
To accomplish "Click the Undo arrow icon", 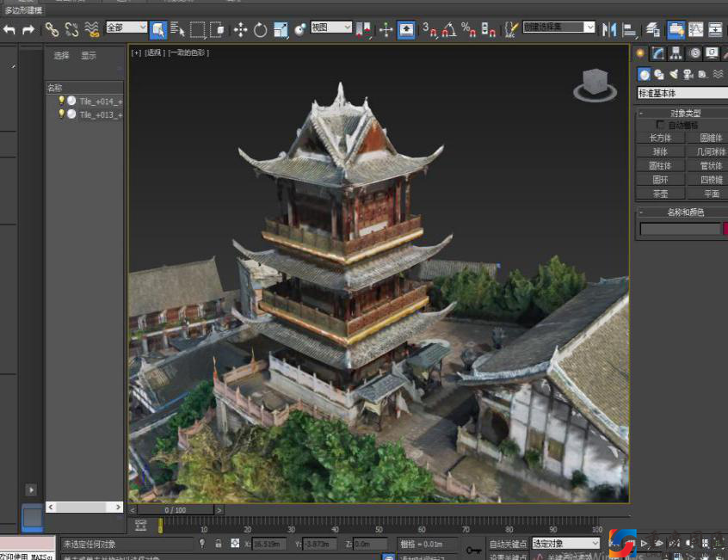I will tap(9, 30).
